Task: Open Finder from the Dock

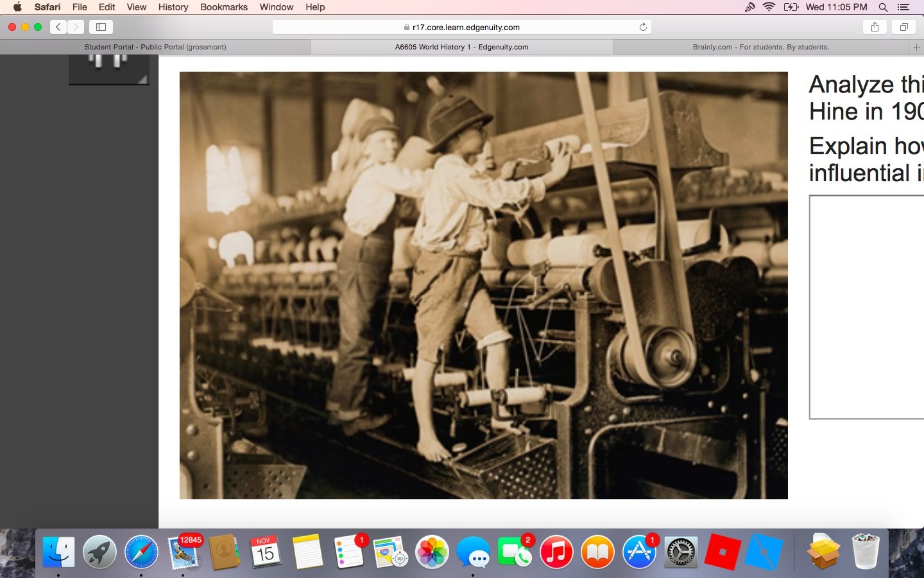Action: pos(58,552)
